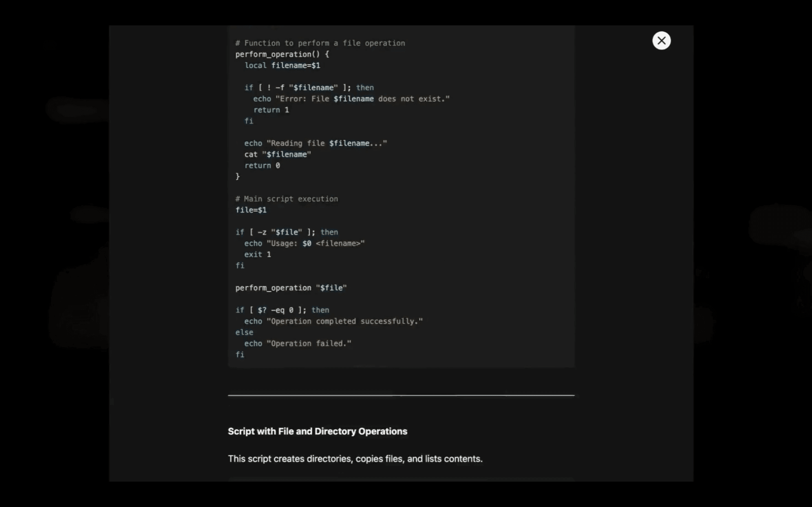Click the '# Main script execution' comment
The width and height of the screenshot is (812, 507).
click(x=286, y=199)
